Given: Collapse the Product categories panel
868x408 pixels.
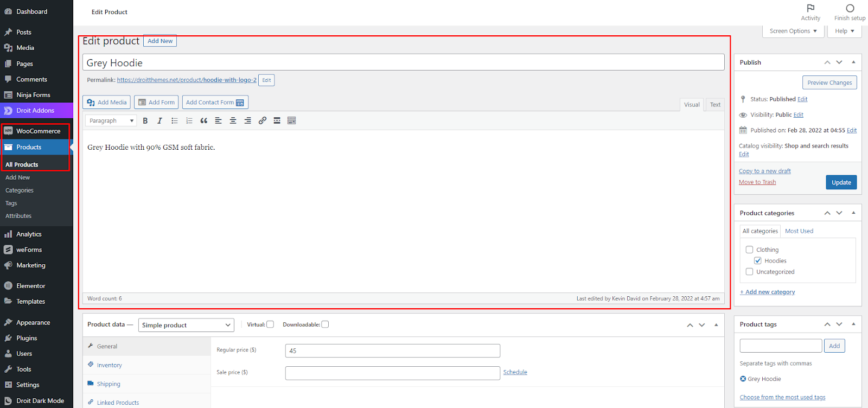Looking at the screenshot, I should 853,213.
